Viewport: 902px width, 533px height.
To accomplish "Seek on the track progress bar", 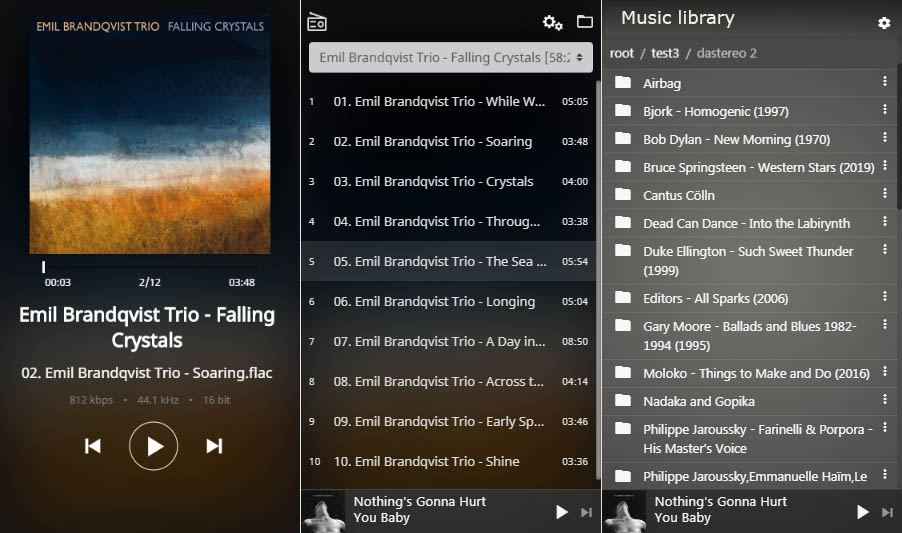I will [150, 267].
